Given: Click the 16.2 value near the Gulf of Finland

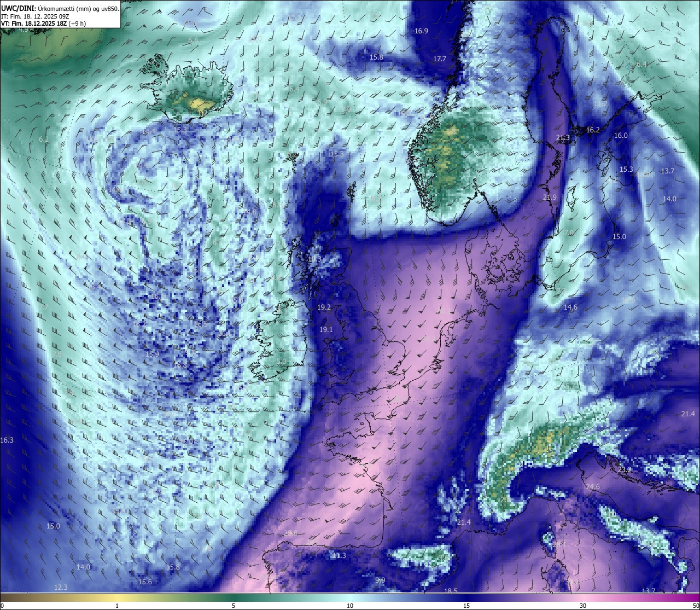Looking at the screenshot, I should coord(593,130).
